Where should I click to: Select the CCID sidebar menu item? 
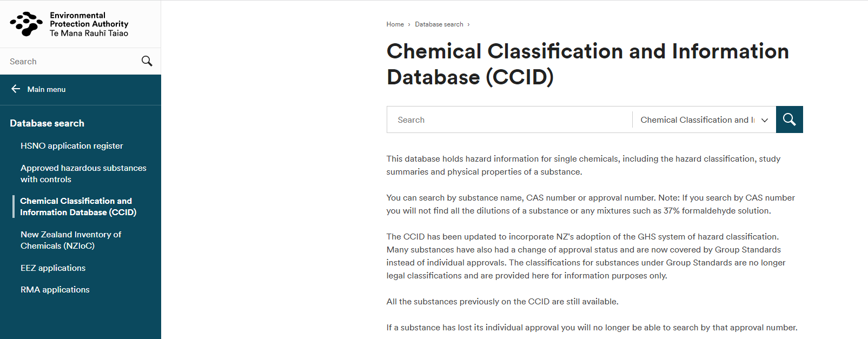pos(78,207)
